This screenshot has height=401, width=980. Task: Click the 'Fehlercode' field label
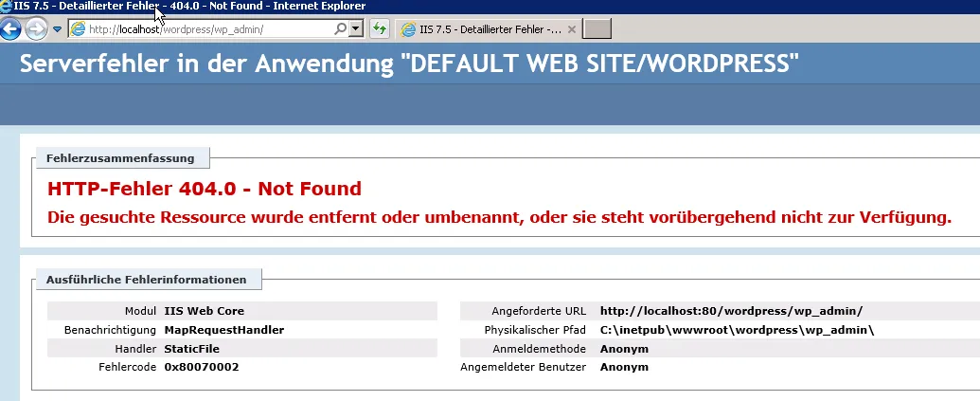click(x=128, y=367)
